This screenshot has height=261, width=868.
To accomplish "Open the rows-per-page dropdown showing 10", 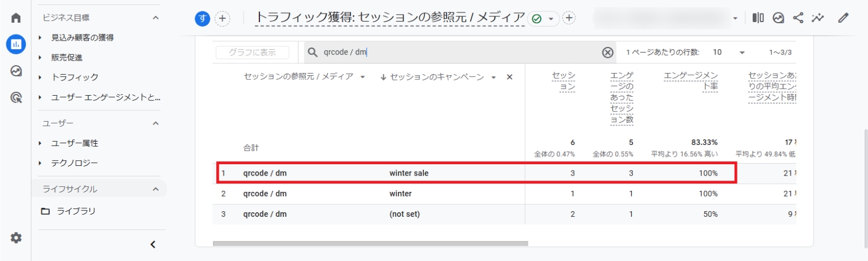I will 729,53.
